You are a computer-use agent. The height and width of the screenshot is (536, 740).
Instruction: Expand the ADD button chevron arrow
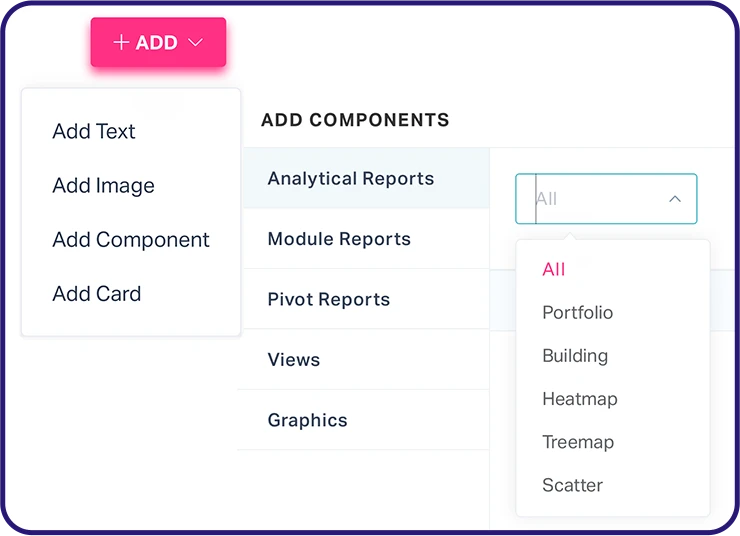[196, 43]
